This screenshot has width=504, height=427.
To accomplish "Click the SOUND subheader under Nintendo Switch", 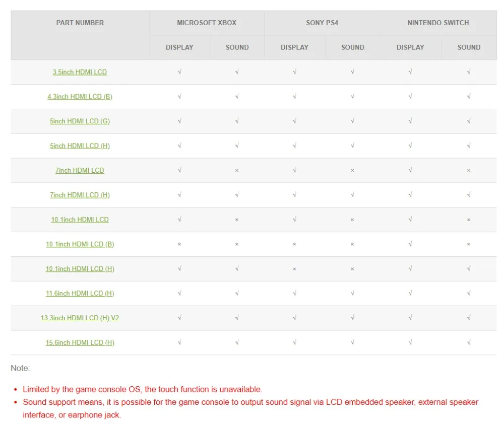I will pyautogui.click(x=469, y=47).
